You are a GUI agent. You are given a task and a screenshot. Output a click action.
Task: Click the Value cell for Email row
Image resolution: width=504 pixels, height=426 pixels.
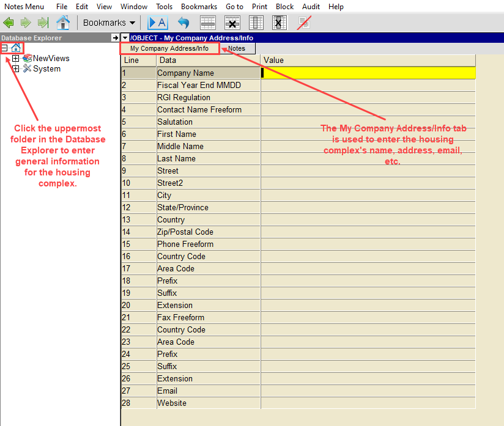(368, 391)
